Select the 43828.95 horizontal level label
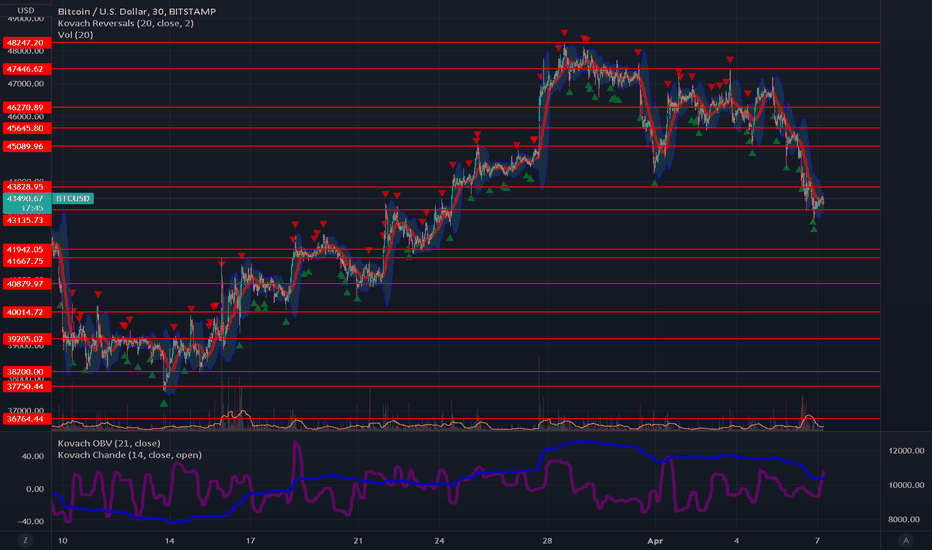 (x=27, y=187)
